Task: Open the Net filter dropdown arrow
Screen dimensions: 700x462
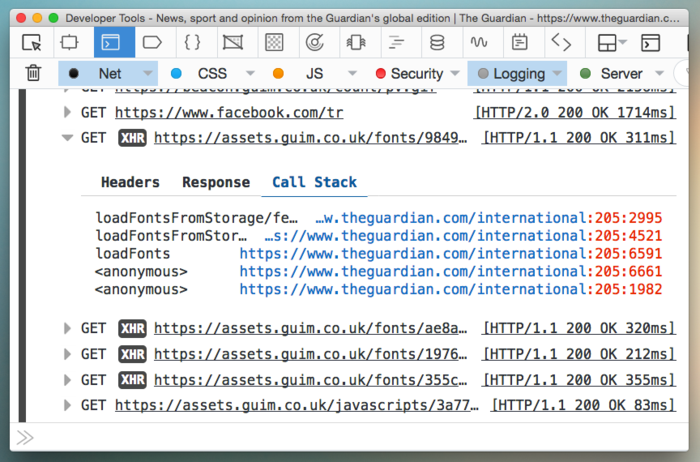Action: (x=147, y=73)
